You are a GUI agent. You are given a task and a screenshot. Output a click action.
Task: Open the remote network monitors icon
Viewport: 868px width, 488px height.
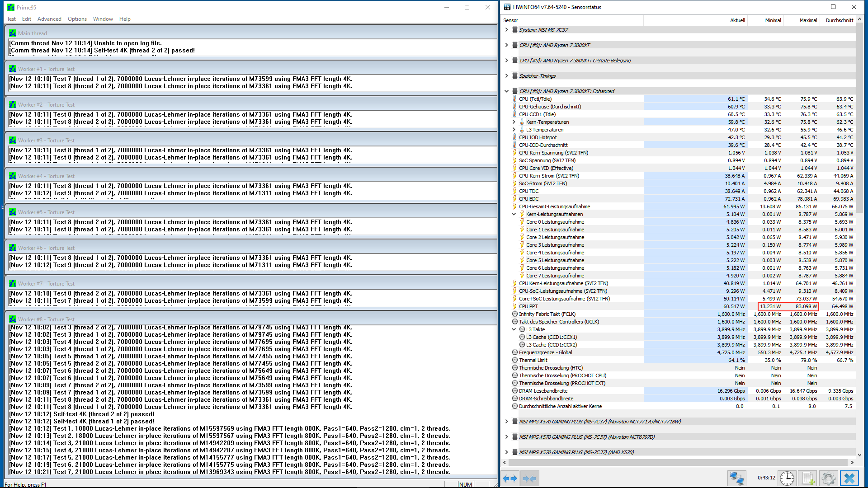point(736,478)
